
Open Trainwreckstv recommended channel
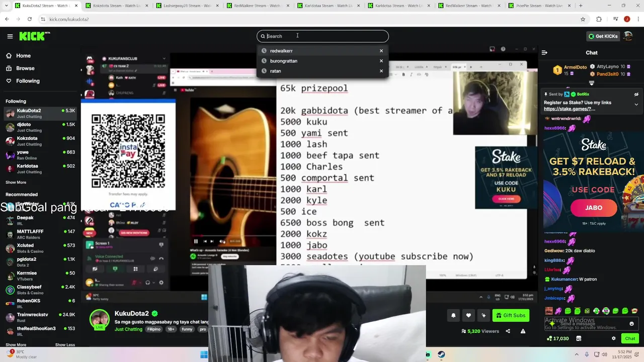[x=40, y=317]
